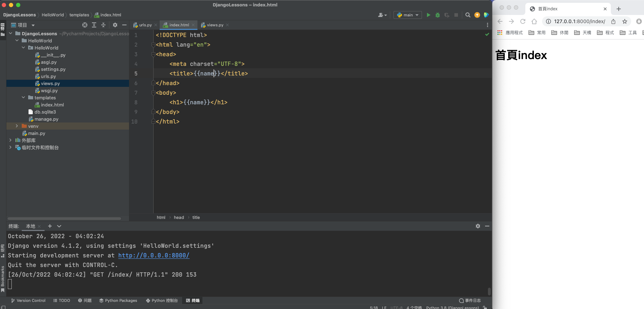Open Search Everywhere magnifier icon
The image size is (644, 309).
coord(468,15)
